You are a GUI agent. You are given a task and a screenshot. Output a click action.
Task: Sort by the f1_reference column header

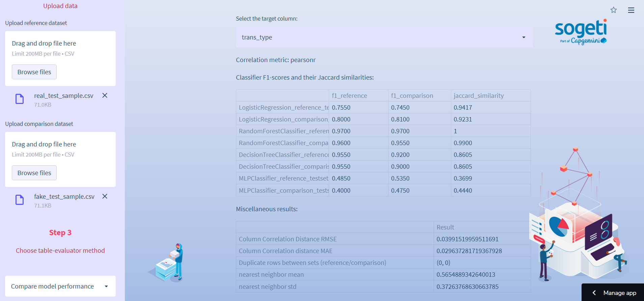click(x=349, y=95)
